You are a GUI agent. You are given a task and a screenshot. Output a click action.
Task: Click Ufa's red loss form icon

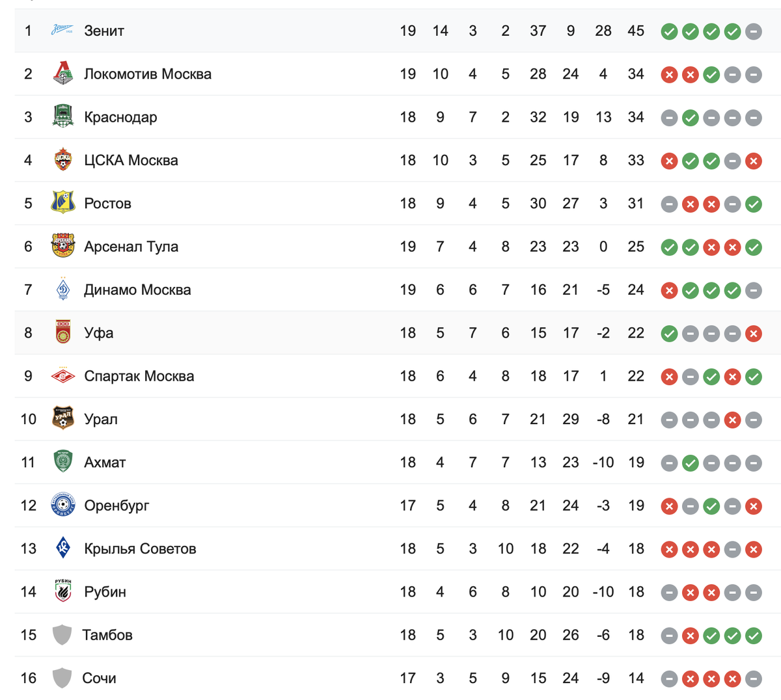[754, 334]
